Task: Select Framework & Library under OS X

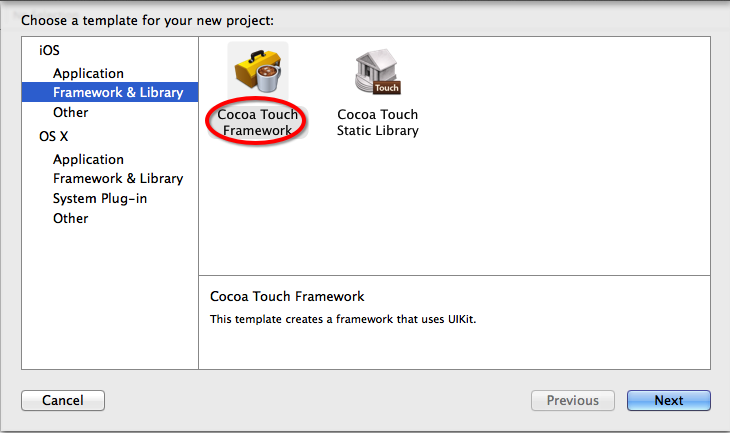Action: [x=118, y=179]
